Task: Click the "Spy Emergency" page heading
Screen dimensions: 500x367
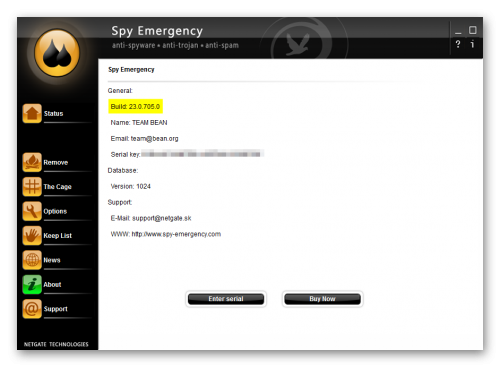Action: click(131, 70)
